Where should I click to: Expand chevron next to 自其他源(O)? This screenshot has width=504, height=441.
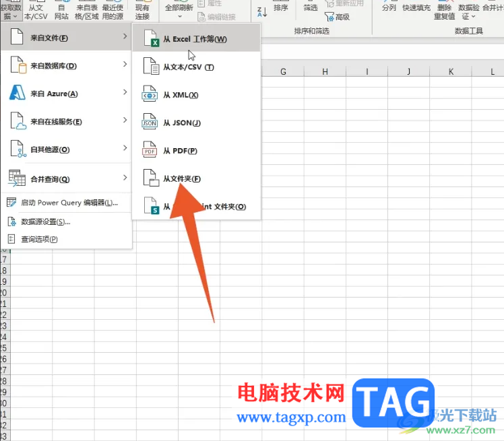(125, 148)
